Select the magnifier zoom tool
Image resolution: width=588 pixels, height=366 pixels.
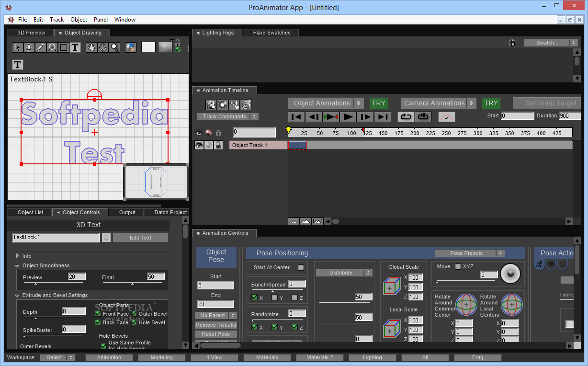click(114, 47)
